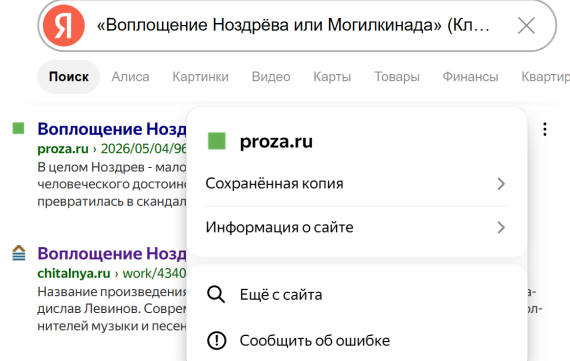Open the first result title on proza.ru
This screenshot has width=570, height=361.
point(112,129)
